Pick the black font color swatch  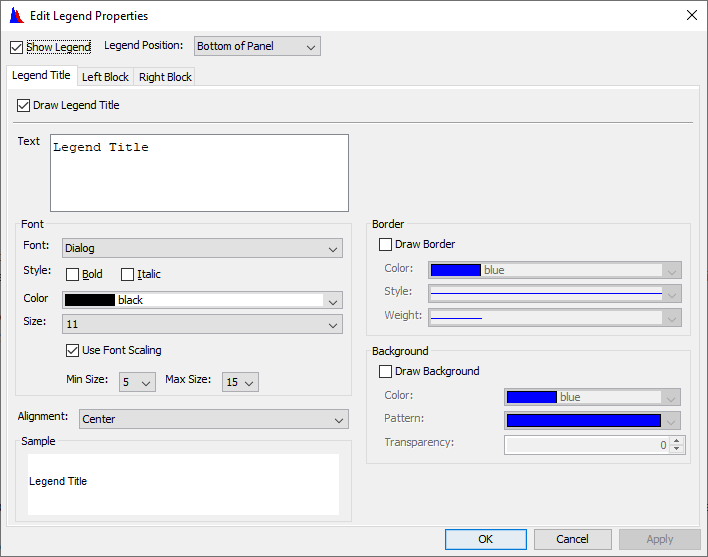90,300
